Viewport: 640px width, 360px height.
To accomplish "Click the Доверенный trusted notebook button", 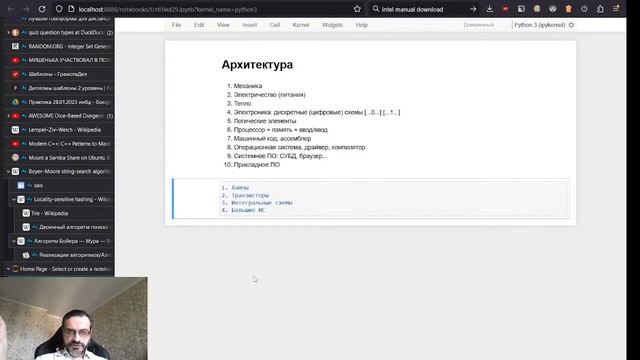I will [479, 25].
